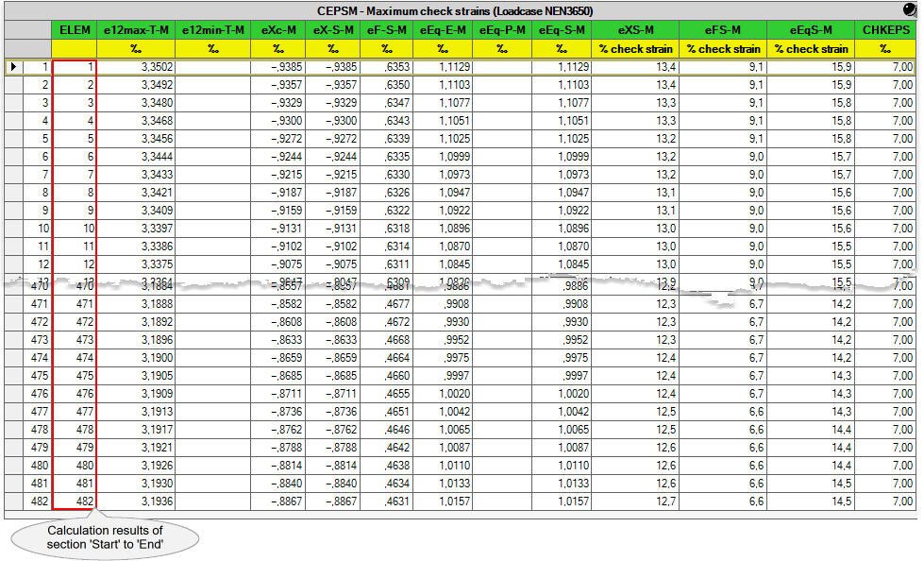
Task: Click the eXc-M column header
Action: [x=278, y=30]
